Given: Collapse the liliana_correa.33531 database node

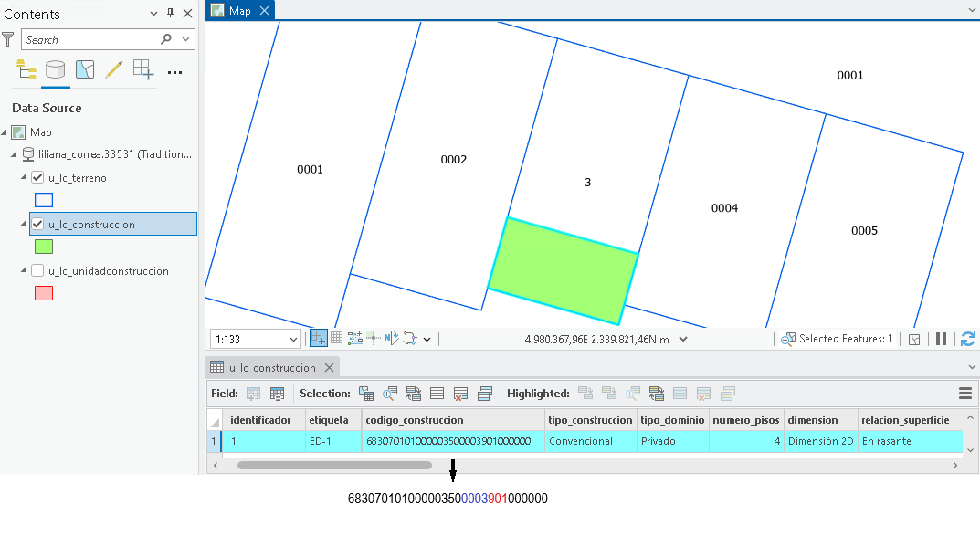Looking at the screenshot, I should point(14,153).
